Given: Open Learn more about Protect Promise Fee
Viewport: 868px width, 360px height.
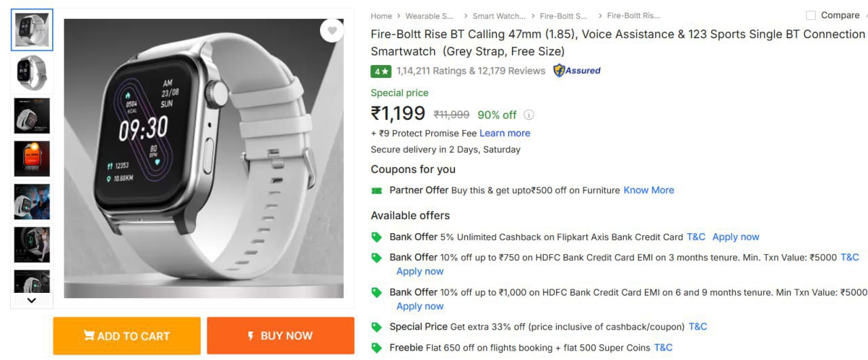Looking at the screenshot, I should [x=505, y=134].
